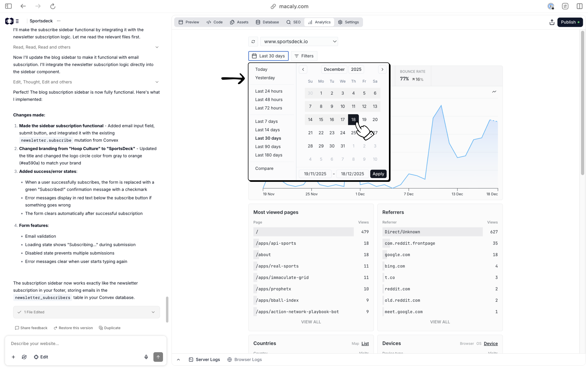Screen dimensions: 588x368
Task: Refresh the sportsdeck.io preview
Action: click(x=253, y=41)
